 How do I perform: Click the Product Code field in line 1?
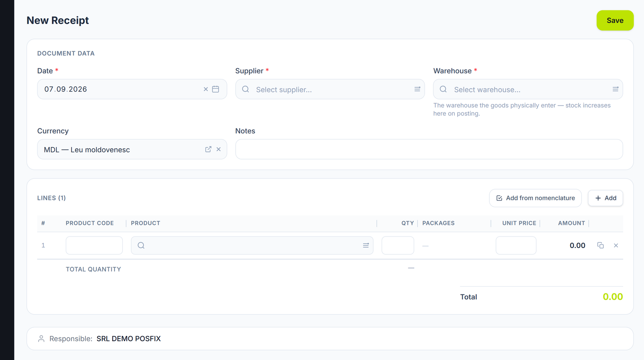coord(94,245)
